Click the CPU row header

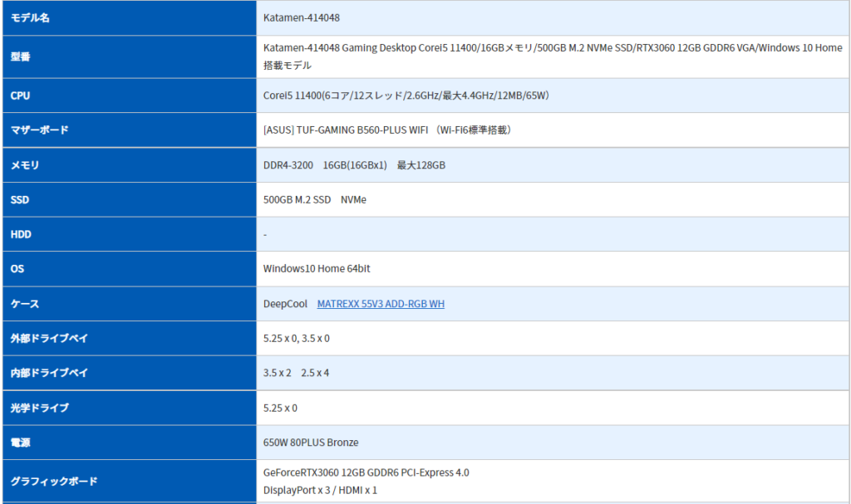(20, 95)
